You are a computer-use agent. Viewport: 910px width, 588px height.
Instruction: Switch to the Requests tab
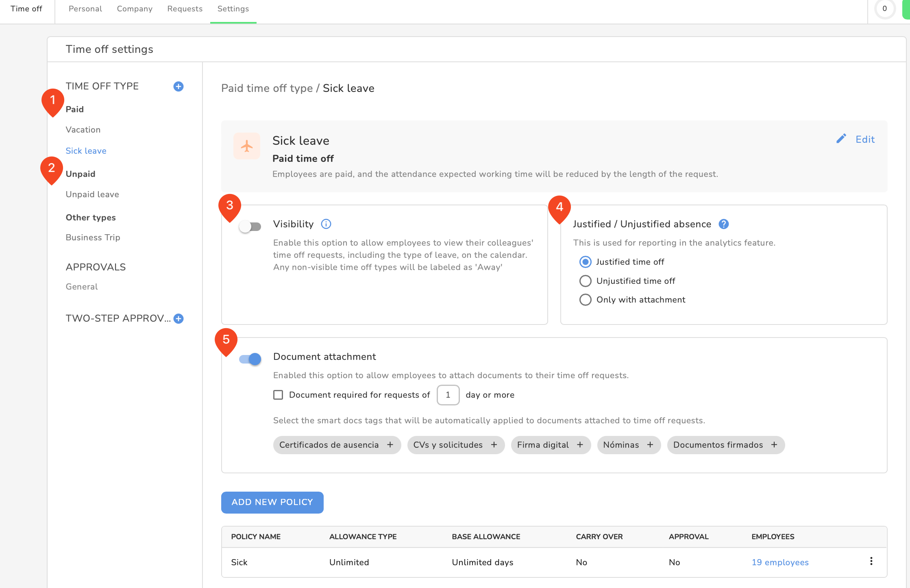(185, 9)
